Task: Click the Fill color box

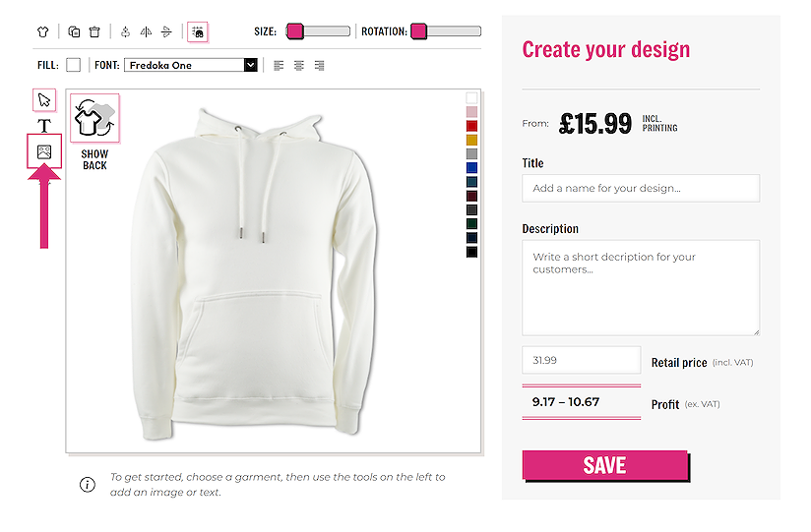Action: [73, 66]
